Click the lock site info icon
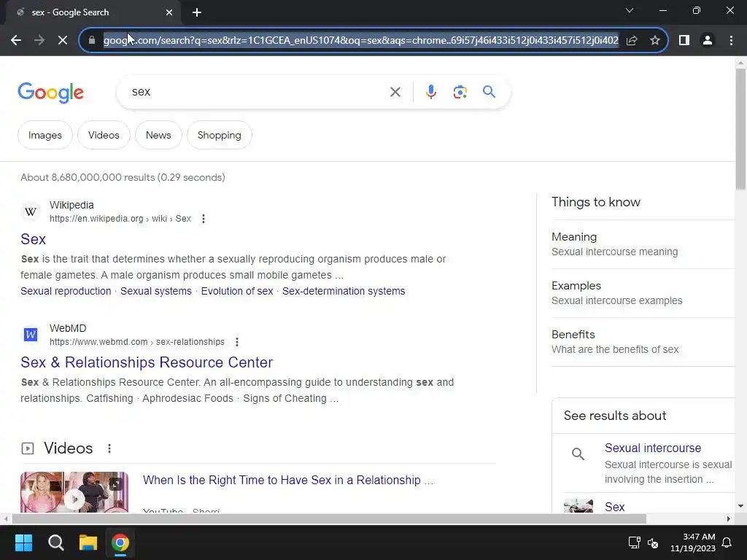 click(x=92, y=41)
